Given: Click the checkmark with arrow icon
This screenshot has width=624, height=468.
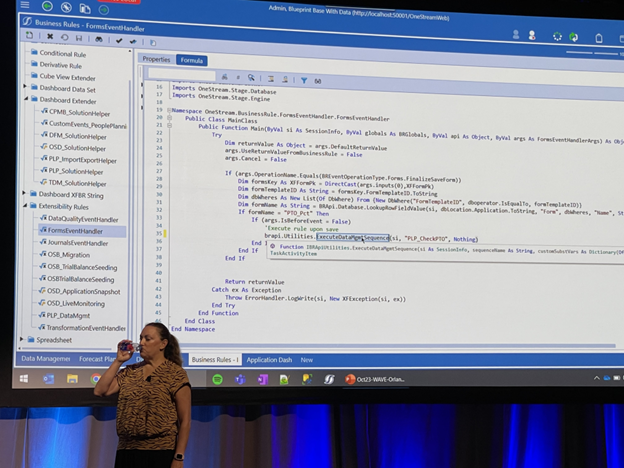Looking at the screenshot, I should [x=133, y=41].
